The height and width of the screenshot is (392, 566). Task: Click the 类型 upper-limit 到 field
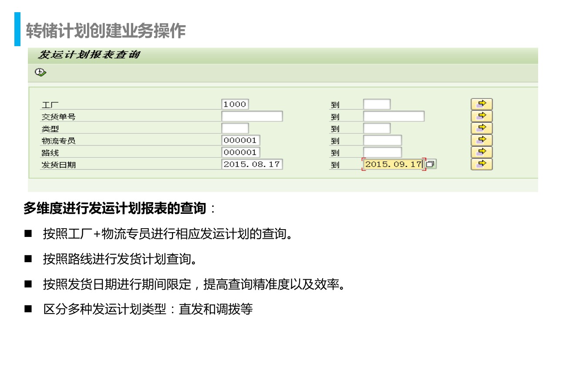377,128
